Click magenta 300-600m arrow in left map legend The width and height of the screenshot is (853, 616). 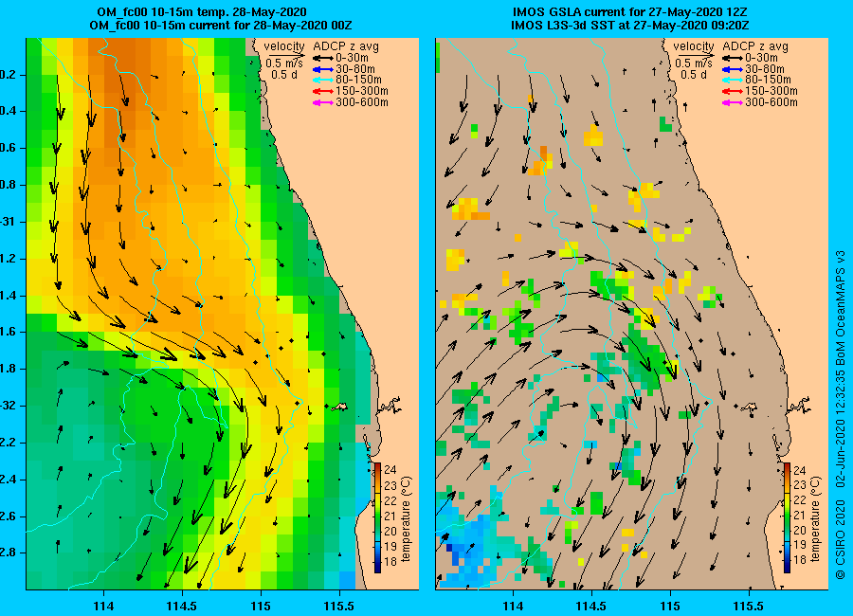322,102
